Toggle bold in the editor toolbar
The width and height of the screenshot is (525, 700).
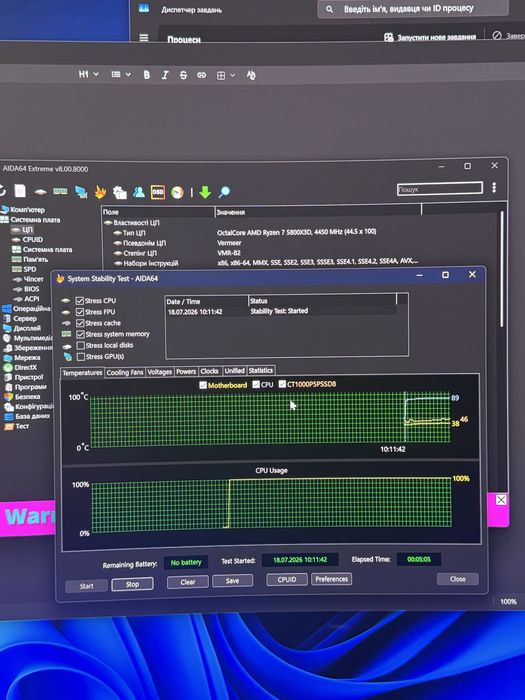click(146, 75)
